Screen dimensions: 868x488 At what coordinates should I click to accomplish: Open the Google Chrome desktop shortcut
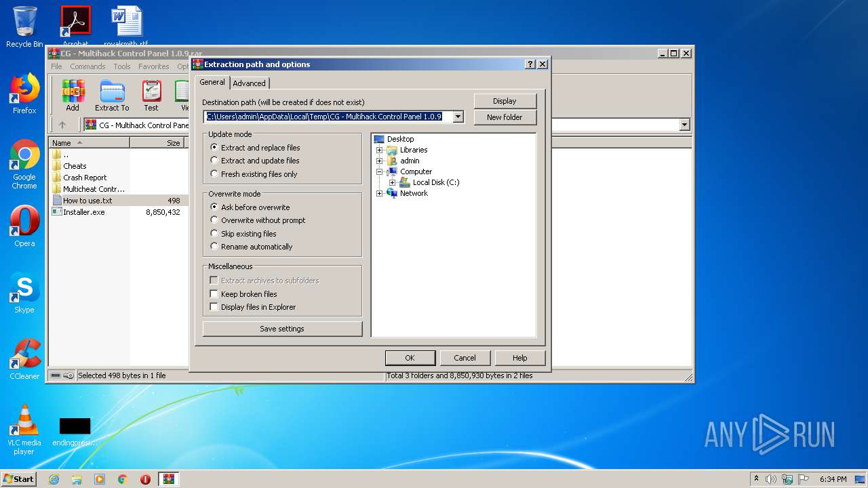point(24,164)
